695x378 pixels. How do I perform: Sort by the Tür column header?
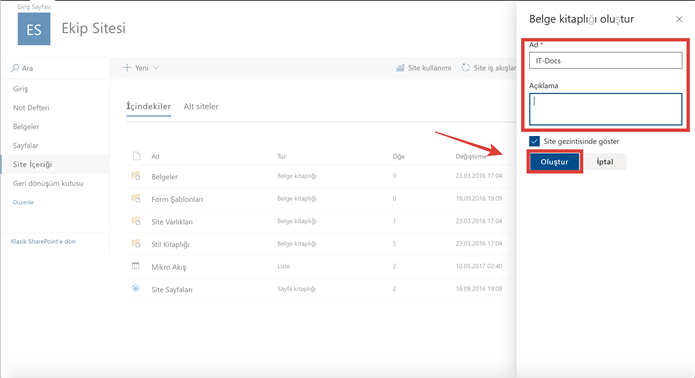point(281,156)
